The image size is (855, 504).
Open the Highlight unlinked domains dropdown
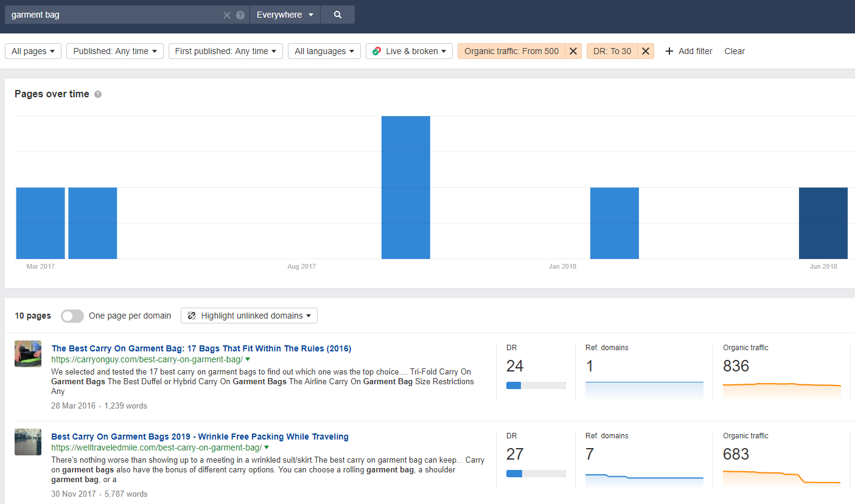pos(249,316)
